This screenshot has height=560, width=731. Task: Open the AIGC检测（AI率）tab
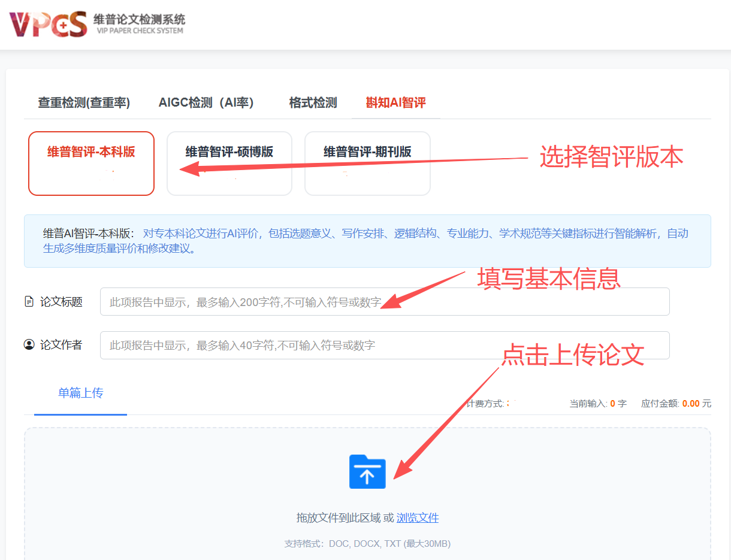(206, 102)
